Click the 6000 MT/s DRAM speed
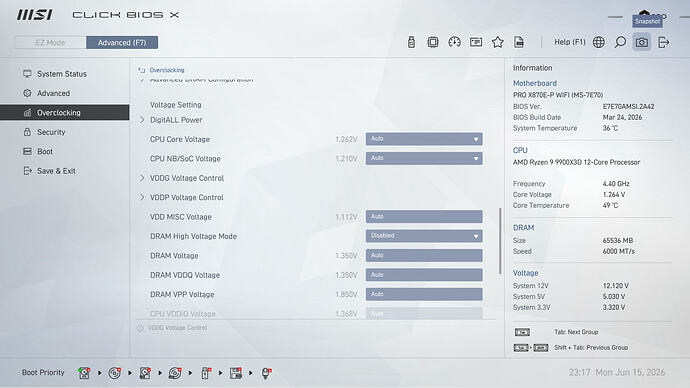The image size is (690, 388). [x=619, y=252]
